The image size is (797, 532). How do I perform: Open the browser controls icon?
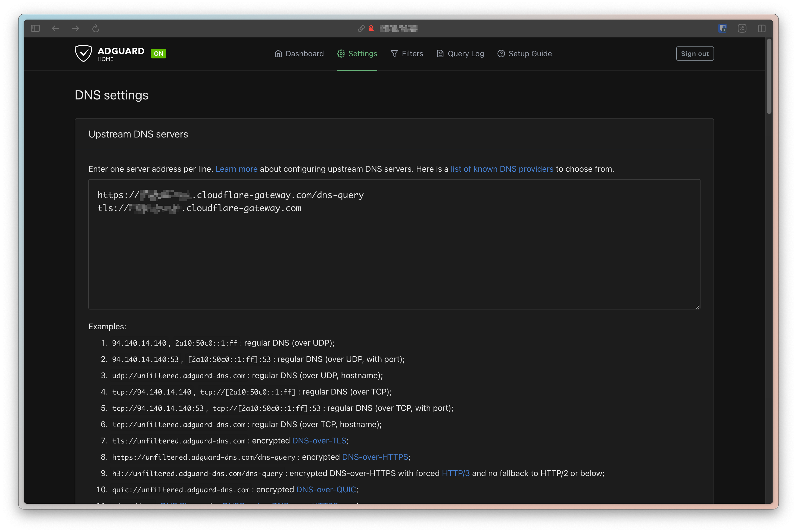pyautogui.click(x=742, y=29)
